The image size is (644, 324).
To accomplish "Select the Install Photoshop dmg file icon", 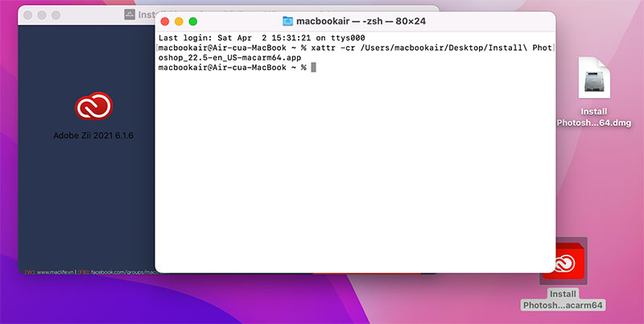I will coord(594,81).
